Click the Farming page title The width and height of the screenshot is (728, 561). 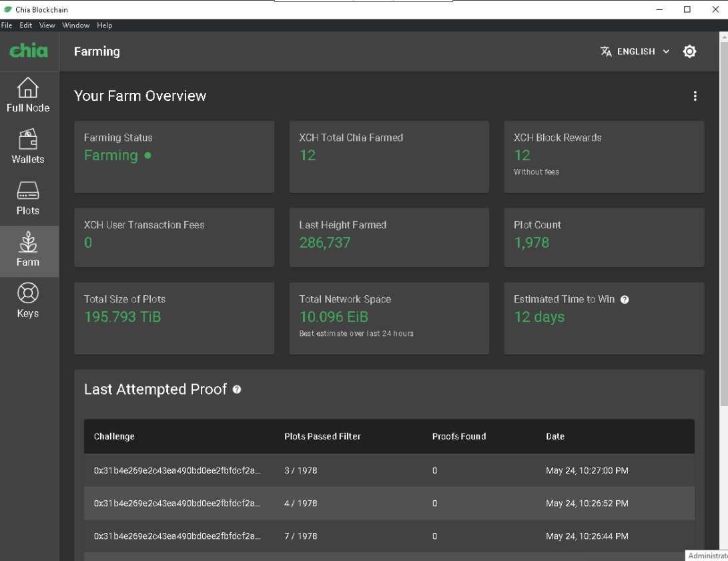pyautogui.click(x=97, y=51)
